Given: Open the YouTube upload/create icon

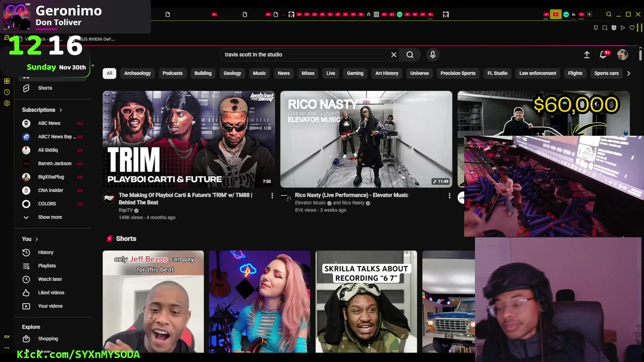Looking at the screenshot, I should click(587, 55).
